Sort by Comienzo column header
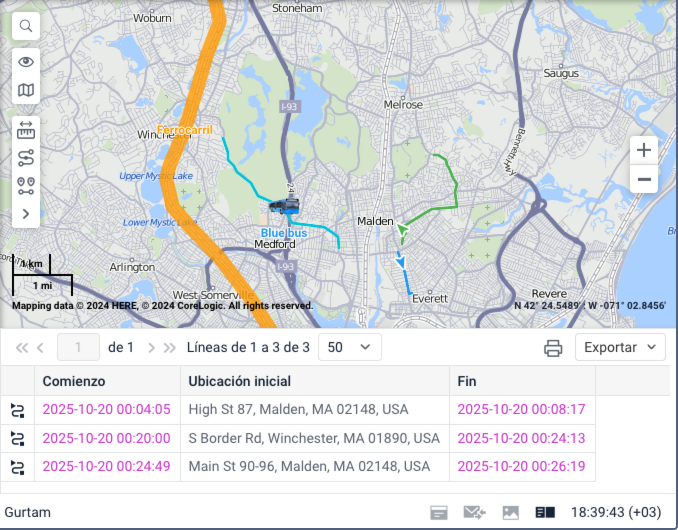 [x=73, y=381]
